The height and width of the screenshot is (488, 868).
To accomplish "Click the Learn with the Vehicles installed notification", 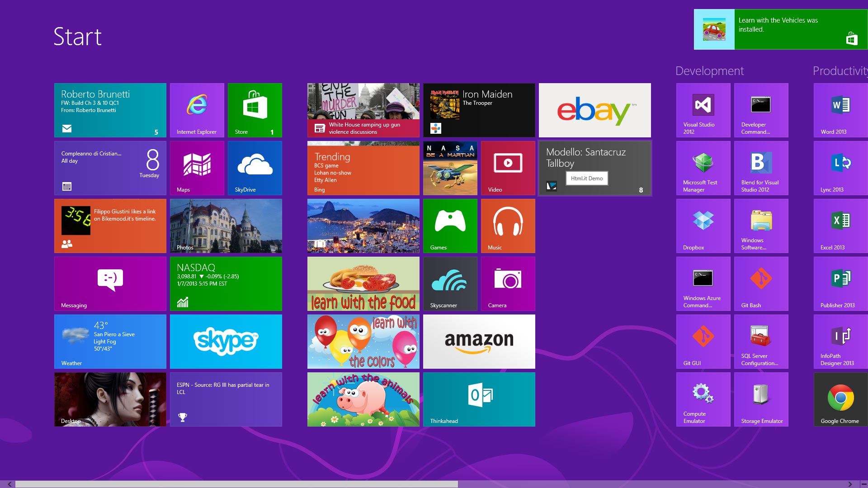I will tap(781, 29).
